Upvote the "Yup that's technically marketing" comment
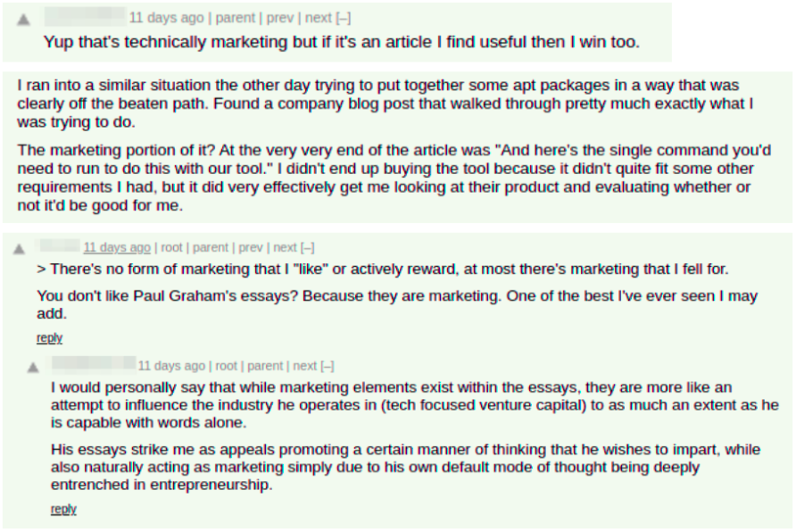Viewport: 796px width, 532px height. [x=23, y=20]
